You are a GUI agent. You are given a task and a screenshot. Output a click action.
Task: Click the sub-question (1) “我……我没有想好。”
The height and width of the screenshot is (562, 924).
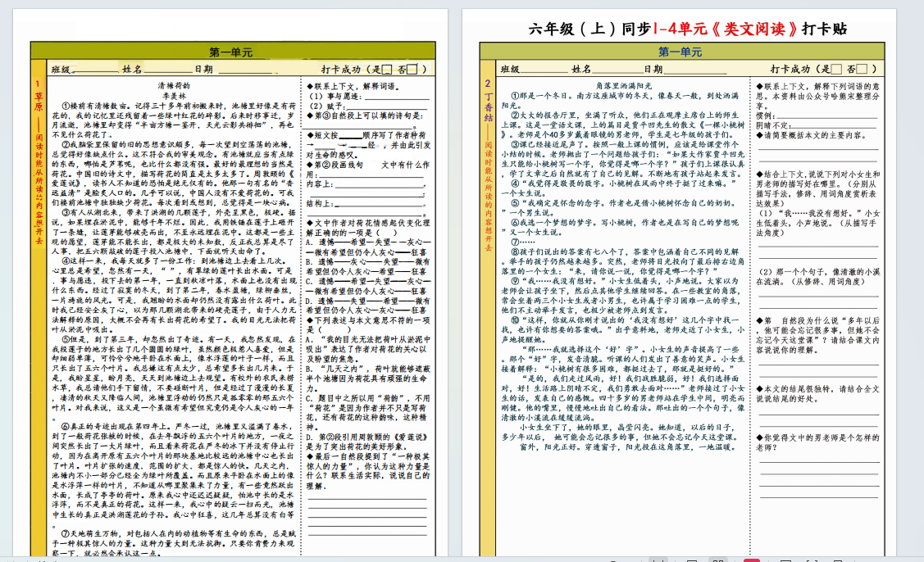pyautogui.click(x=818, y=224)
